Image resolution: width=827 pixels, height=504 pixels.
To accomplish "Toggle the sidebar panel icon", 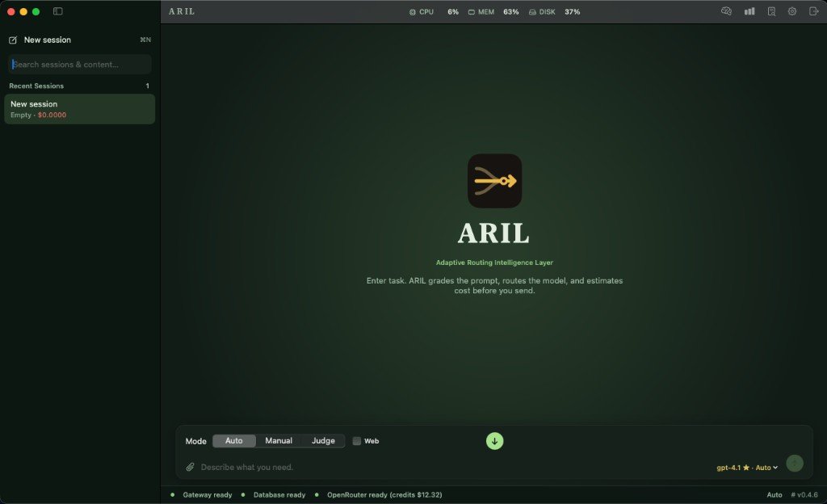I will pos(58,11).
